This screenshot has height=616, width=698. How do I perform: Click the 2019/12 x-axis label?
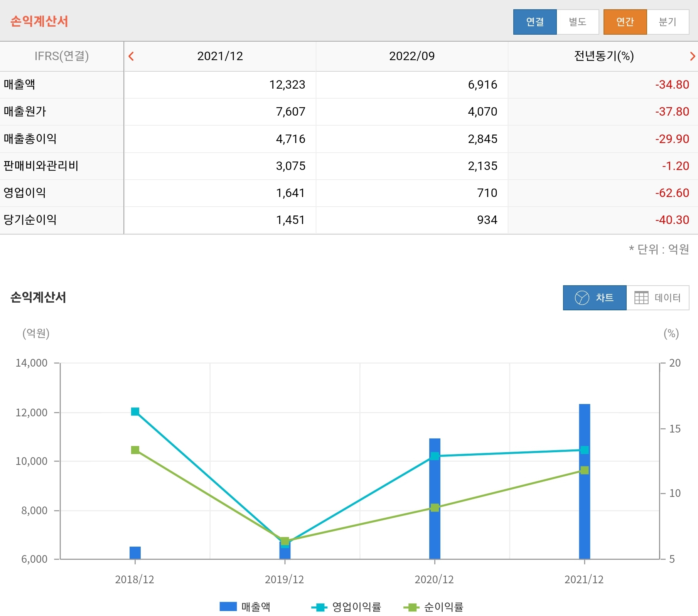click(285, 580)
